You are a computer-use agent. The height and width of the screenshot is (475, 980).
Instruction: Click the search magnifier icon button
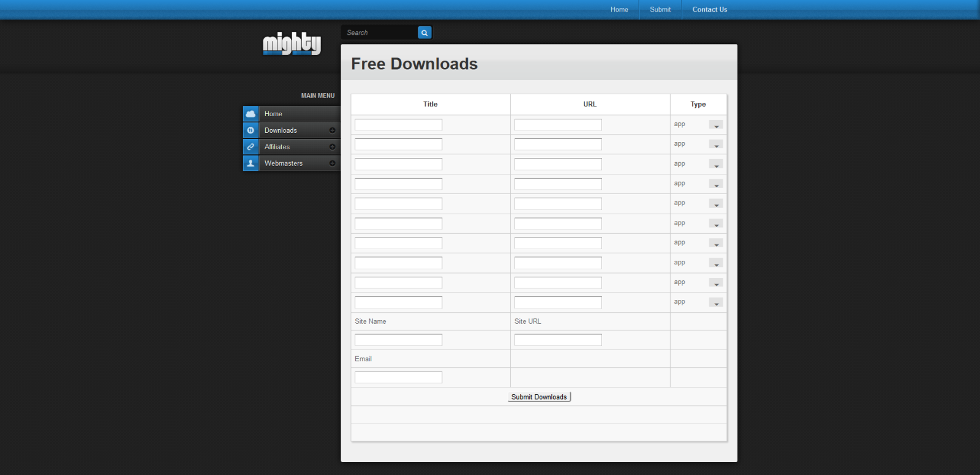tap(424, 33)
